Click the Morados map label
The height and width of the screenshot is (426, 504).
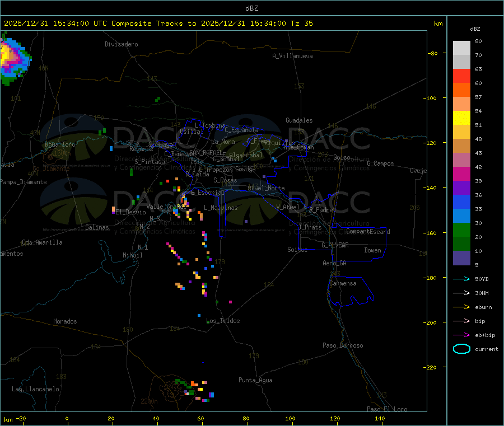pos(66,321)
